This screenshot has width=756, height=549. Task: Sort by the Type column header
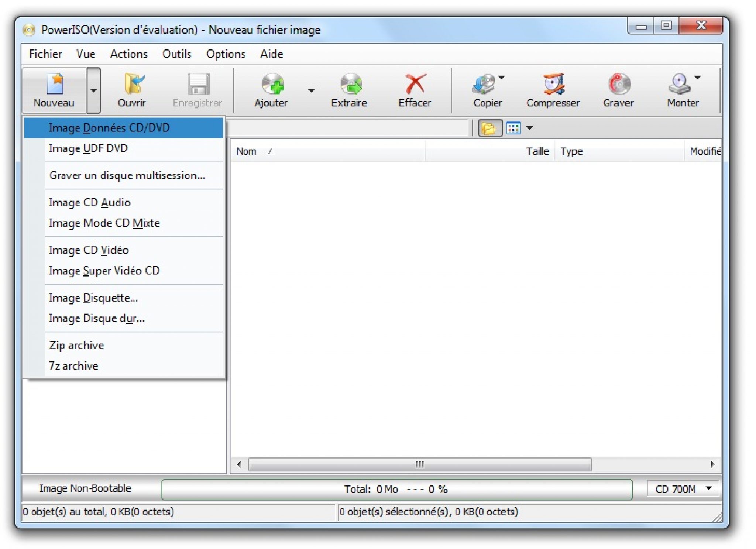(620, 151)
